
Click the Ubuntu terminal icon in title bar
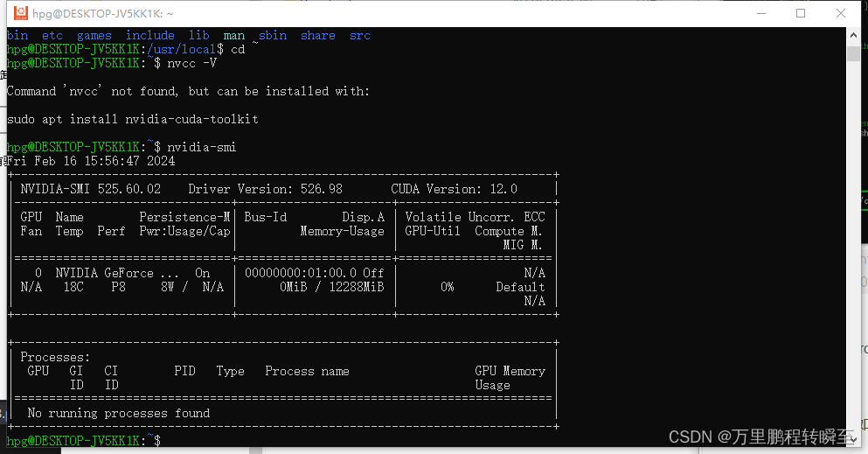point(21,13)
